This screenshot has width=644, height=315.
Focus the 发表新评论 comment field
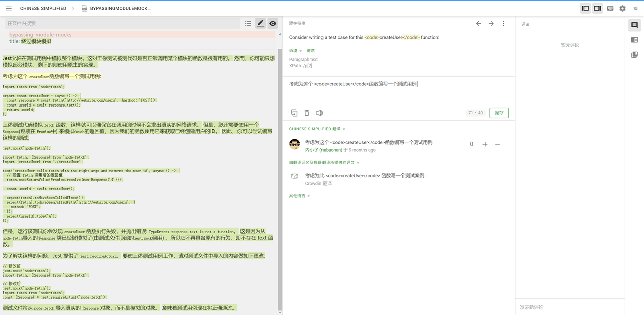pos(569,307)
